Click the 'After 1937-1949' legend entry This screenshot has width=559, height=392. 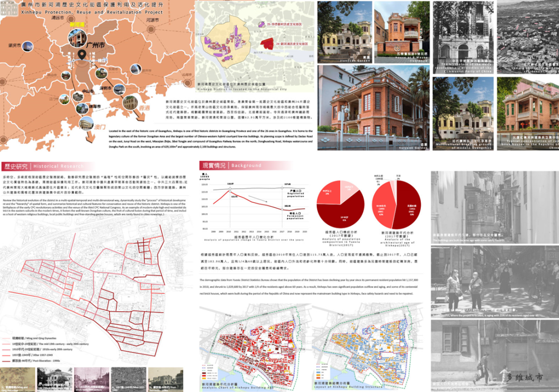pos(27,355)
